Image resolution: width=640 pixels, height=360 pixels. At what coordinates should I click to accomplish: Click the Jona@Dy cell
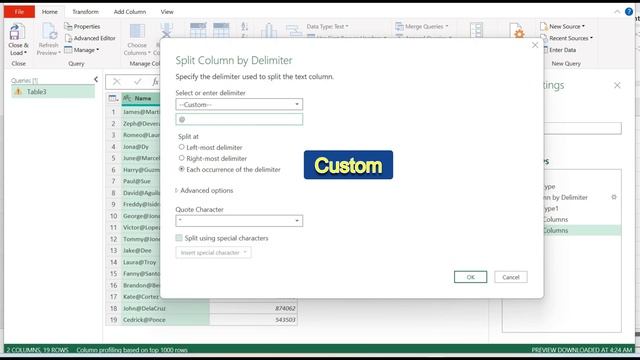coord(140,147)
